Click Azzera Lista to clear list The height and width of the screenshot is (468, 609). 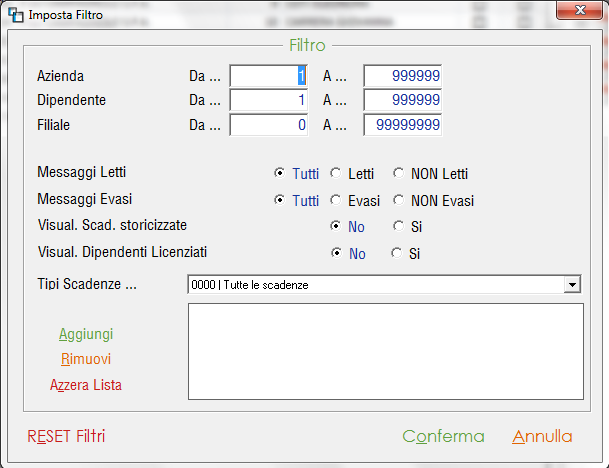pos(85,384)
